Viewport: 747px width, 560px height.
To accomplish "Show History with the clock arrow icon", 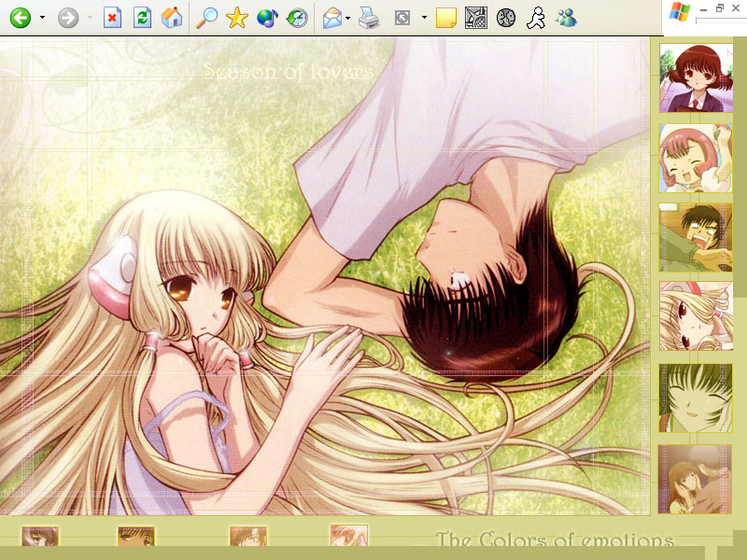I will pyautogui.click(x=297, y=18).
